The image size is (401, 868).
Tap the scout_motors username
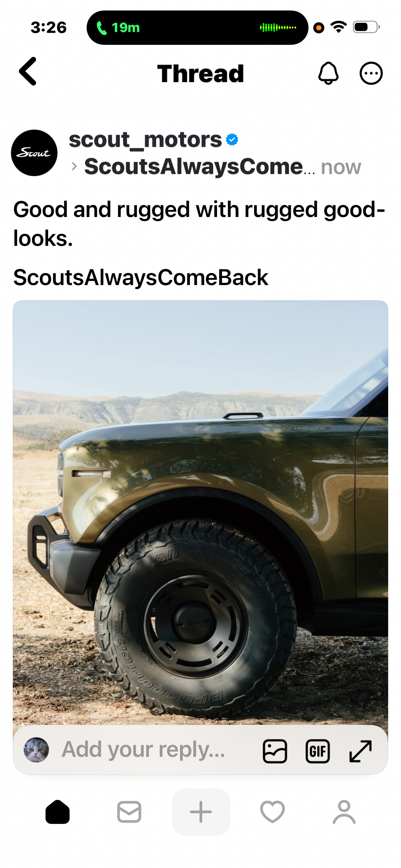coord(145,139)
